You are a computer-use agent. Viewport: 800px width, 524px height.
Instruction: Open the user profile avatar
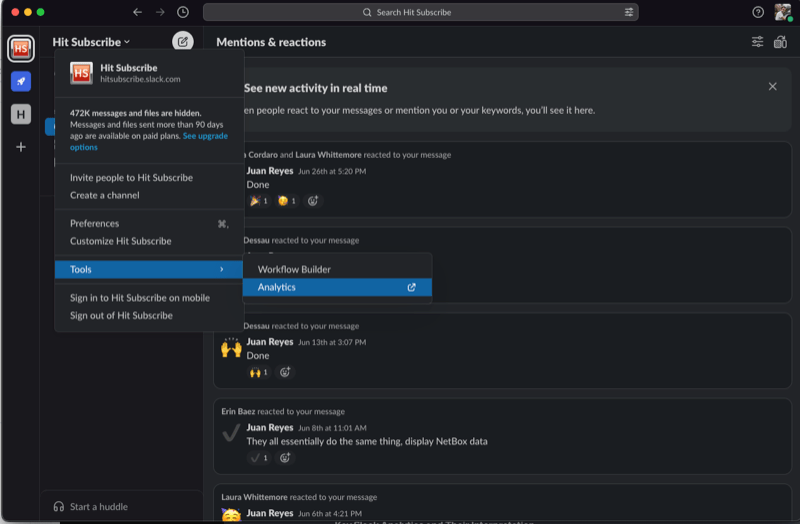[x=783, y=12]
